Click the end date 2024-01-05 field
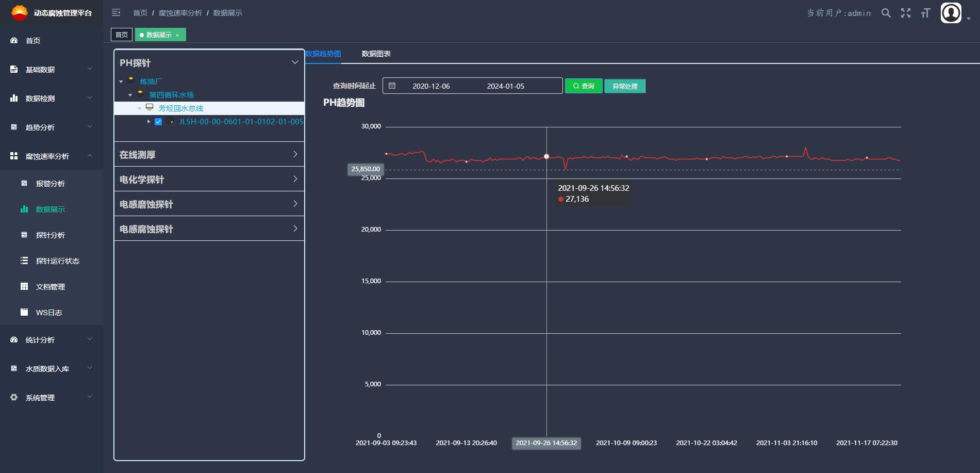The image size is (980, 473). point(505,86)
